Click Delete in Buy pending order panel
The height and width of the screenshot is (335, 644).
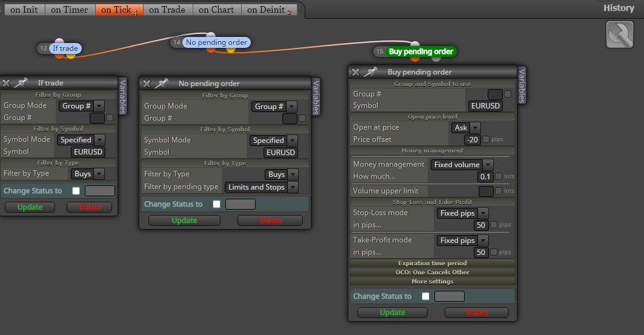pyautogui.click(x=477, y=313)
